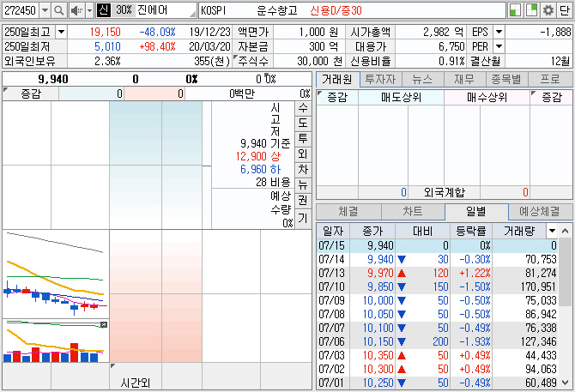The height and width of the screenshot is (392, 575).
Task: Click the daily table scroll down arrow
Action: [x=565, y=383]
